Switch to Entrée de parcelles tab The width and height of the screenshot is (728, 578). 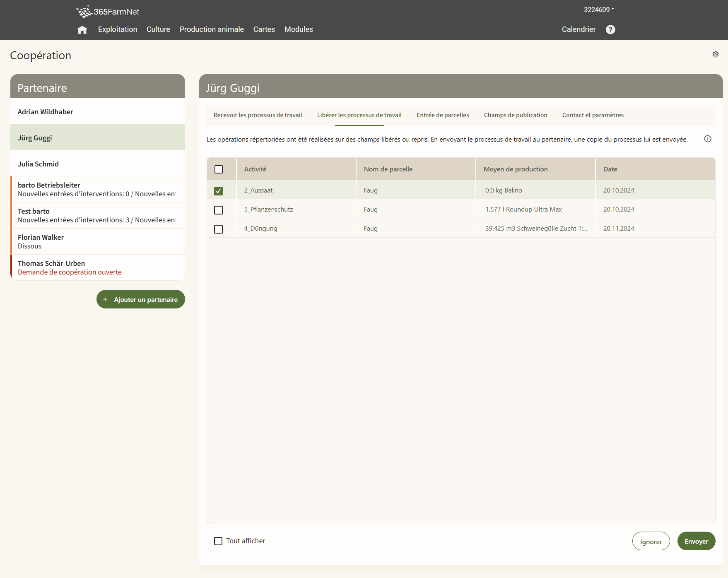point(442,115)
